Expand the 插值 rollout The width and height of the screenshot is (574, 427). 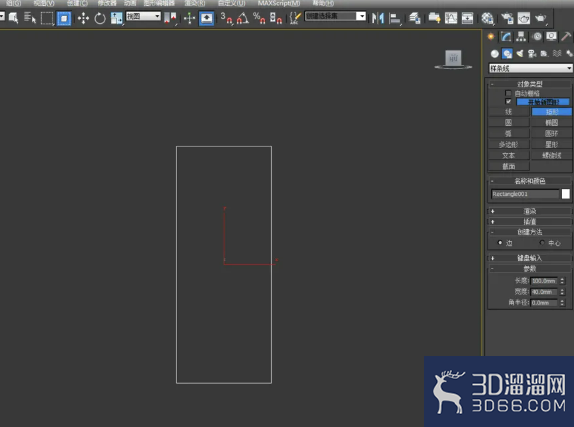(530, 222)
